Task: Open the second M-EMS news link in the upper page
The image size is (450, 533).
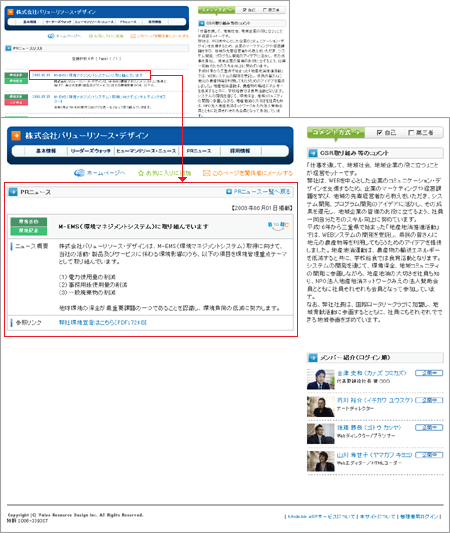Action: click(x=109, y=99)
